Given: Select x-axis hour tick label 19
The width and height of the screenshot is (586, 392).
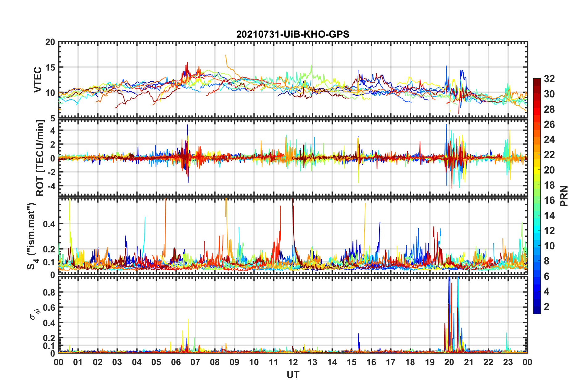Looking at the screenshot, I should click(430, 362).
